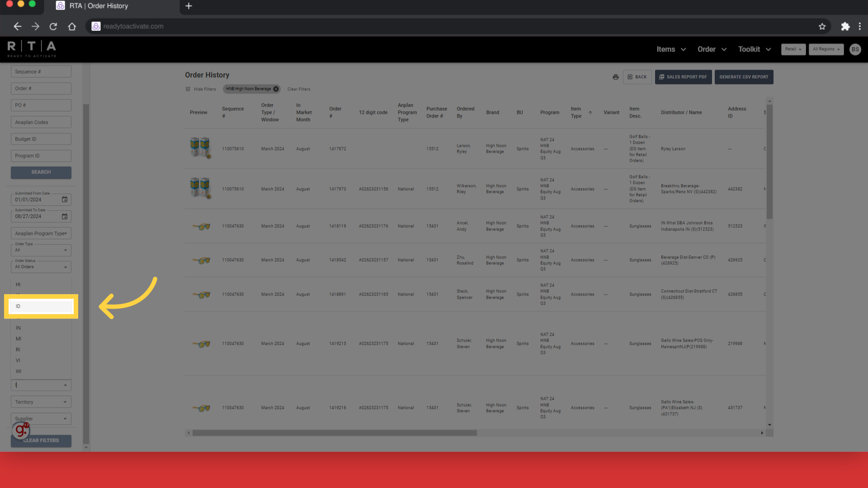The image size is (868, 488).
Task: Open sunglasses preview for order 1418119
Action: pyautogui.click(x=201, y=226)
